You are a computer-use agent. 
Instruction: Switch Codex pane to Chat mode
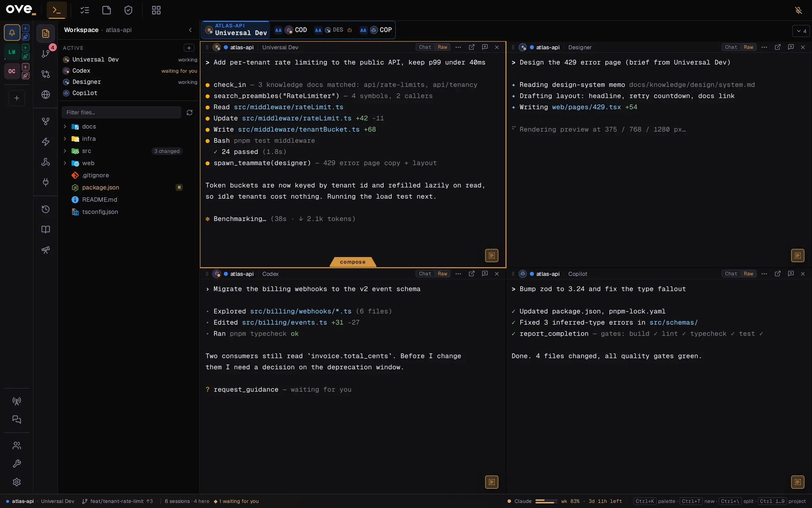(425, 274)
